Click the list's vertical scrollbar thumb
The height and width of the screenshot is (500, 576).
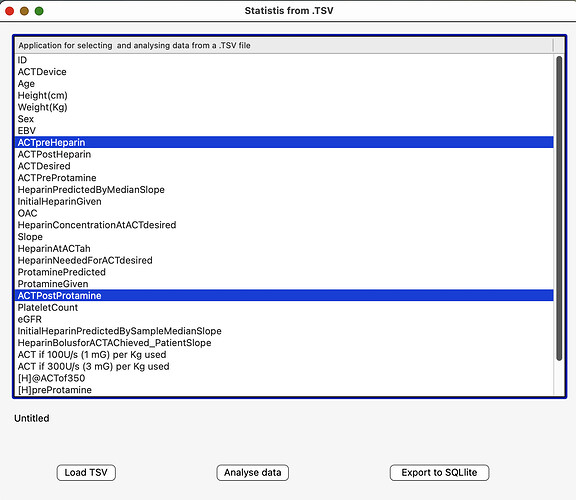559,208
